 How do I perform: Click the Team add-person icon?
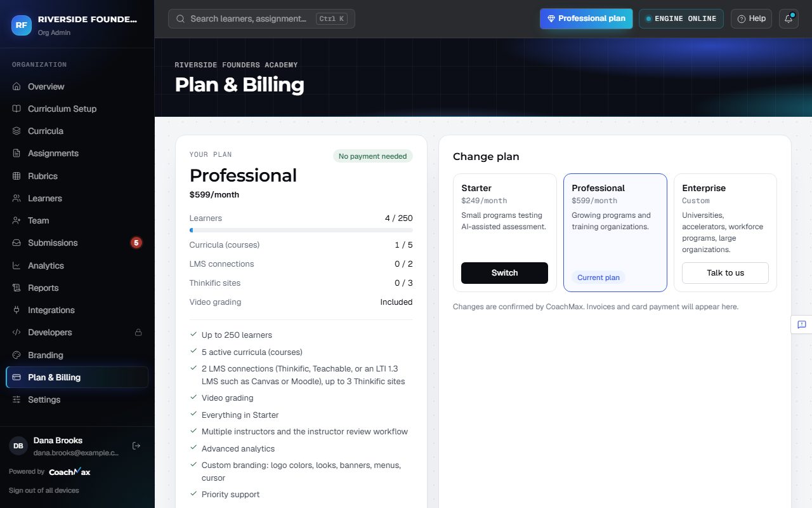[x=16, y=220]
